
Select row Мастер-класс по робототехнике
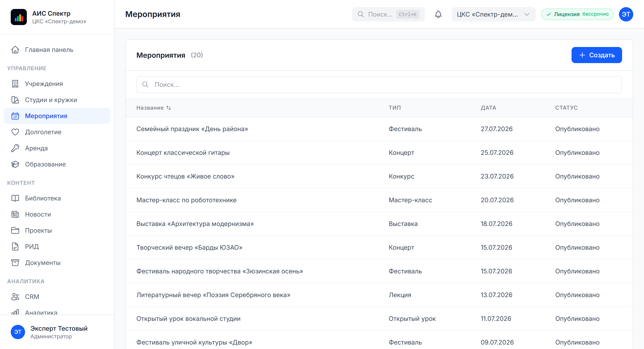[379, 200]
